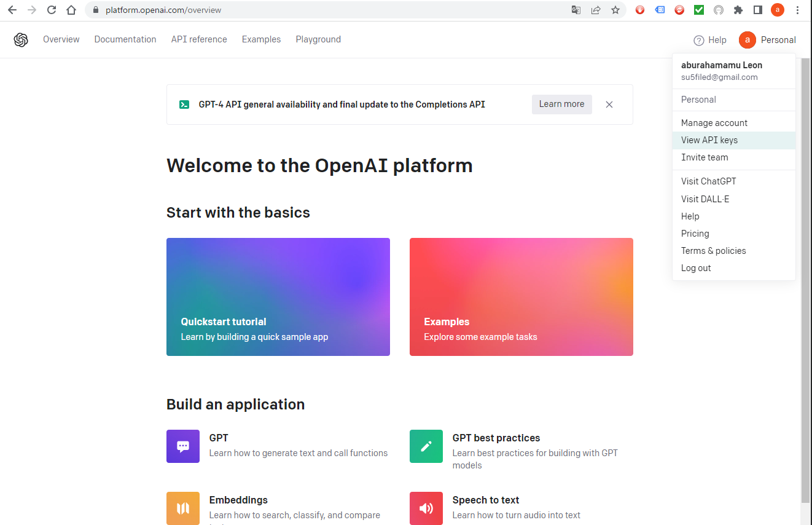Click the green GPT best practices pencil icon
The width and height of the screenshot is (812, 525).
pos(426,446)
